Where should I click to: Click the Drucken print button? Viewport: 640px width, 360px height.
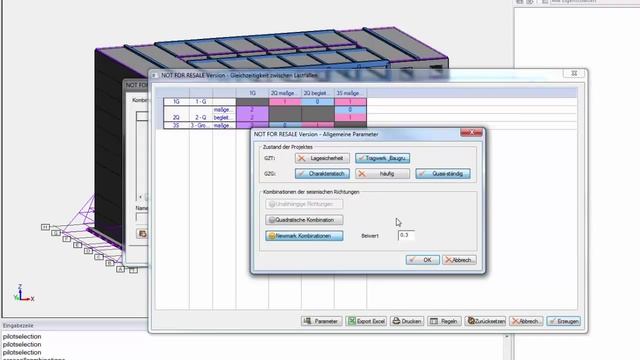click(407, 321)
